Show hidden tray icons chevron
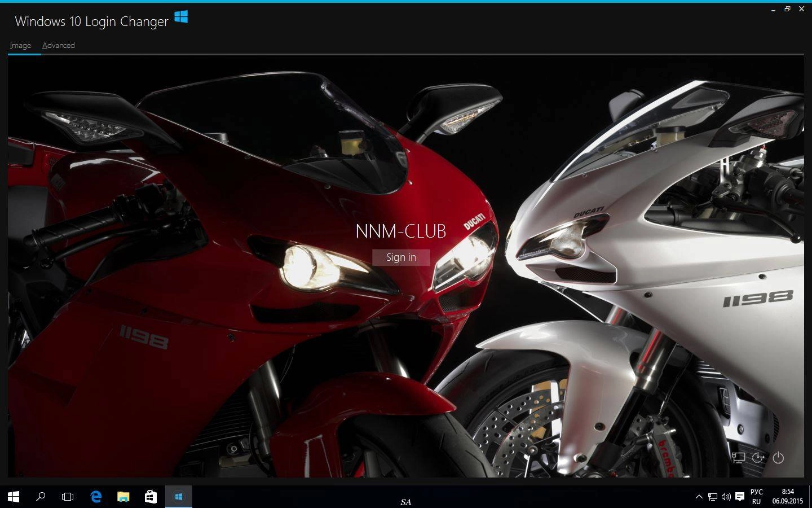 (699, 497)
